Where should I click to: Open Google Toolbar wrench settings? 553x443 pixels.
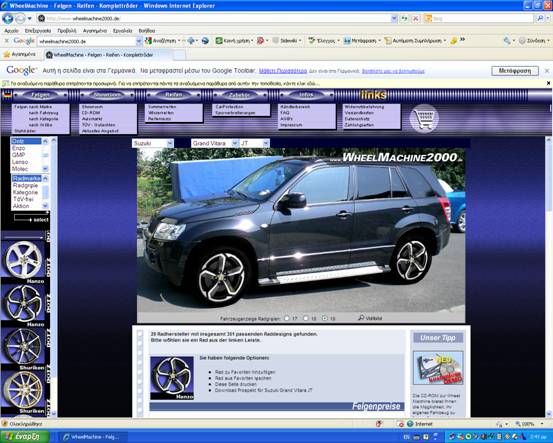click(508, 41)
